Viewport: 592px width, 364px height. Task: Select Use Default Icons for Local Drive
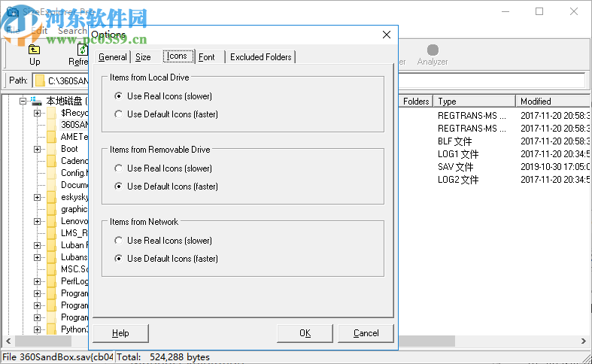tap(119, 114)
